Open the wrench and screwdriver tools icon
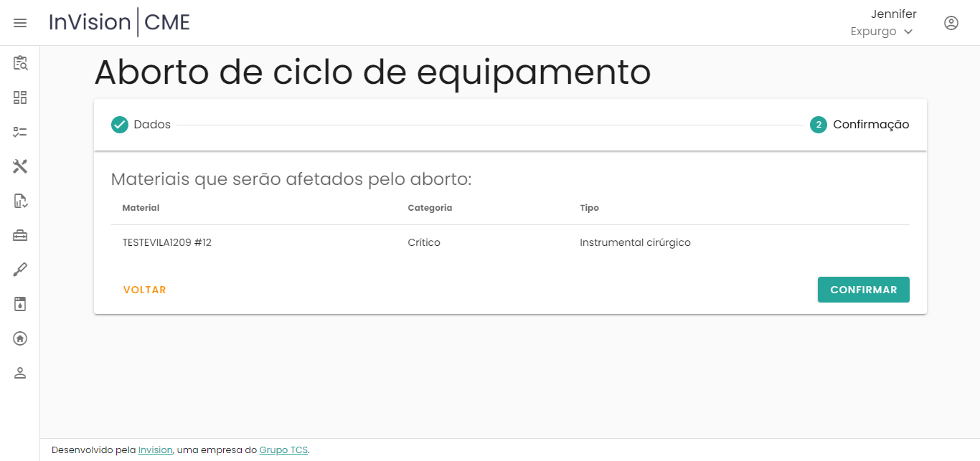This screenshot has width=980, height=461. pyautogui.click(x=20, y=166)
